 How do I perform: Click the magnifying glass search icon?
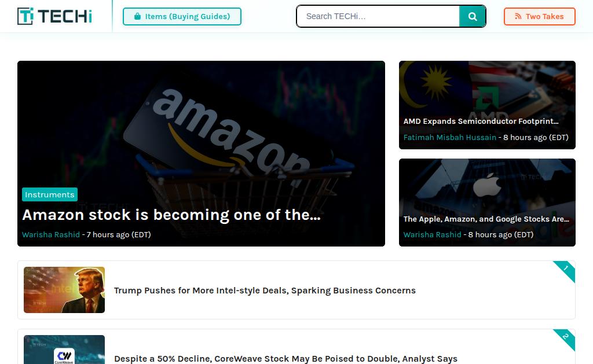pos(473,16)
